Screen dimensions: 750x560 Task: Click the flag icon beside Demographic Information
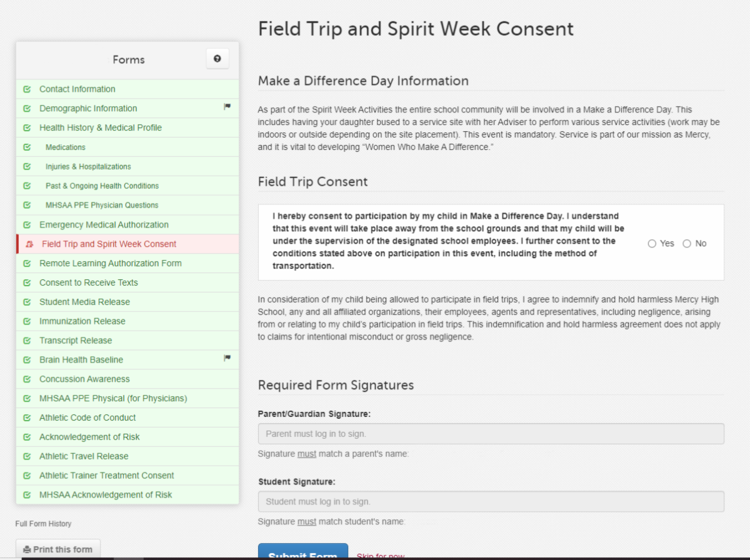(227, 107)
